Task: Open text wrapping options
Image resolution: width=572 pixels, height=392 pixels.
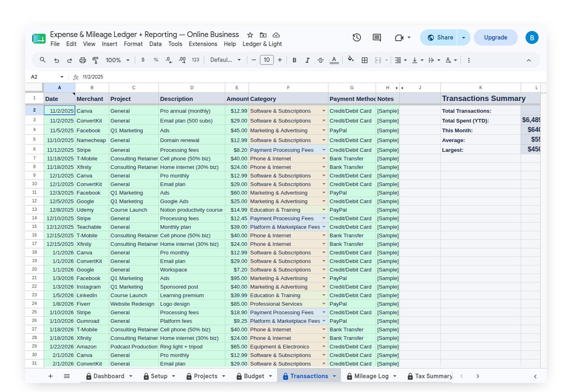Action: tap(434, 60)
